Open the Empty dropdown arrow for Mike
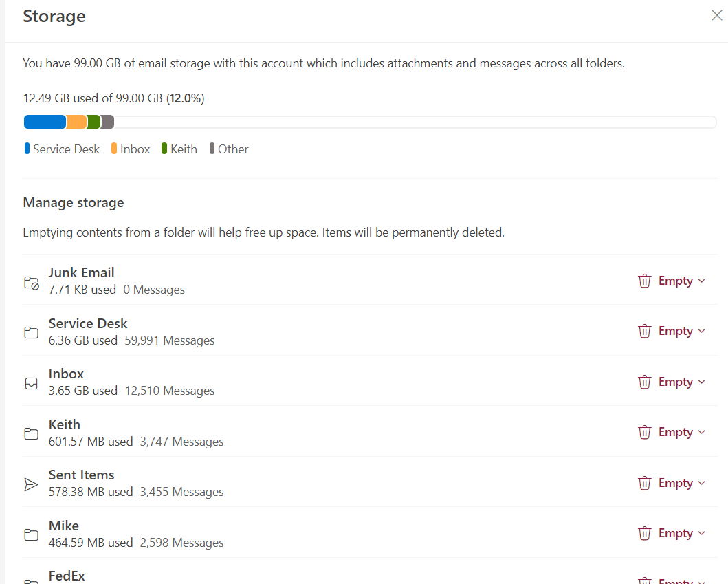 click(x=702, y=533)
